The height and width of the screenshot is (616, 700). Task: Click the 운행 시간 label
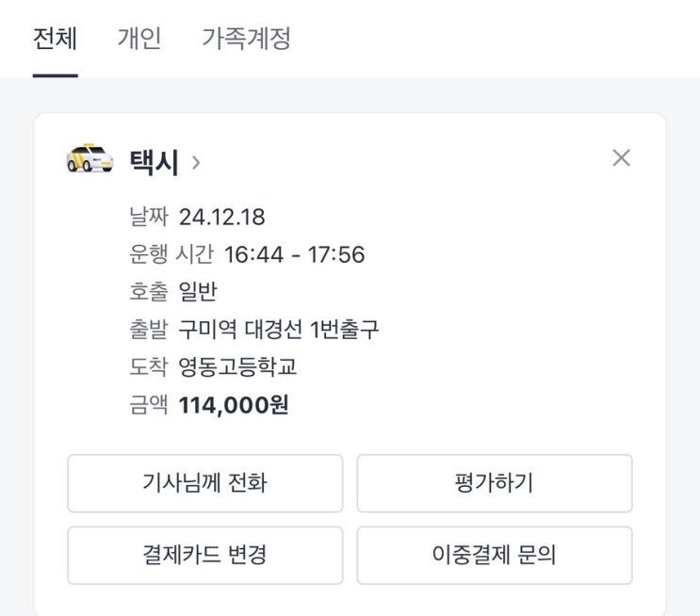coord(171,255)
